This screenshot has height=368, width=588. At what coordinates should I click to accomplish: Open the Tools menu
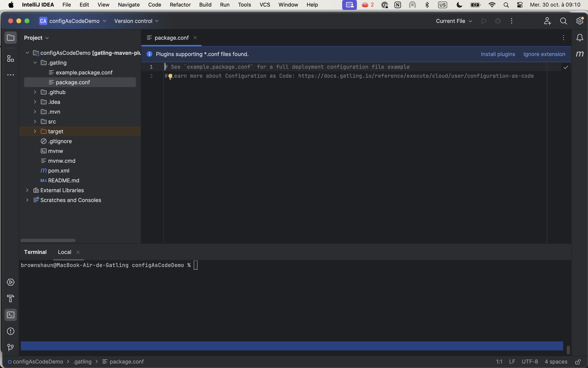(x=244, y=5)
